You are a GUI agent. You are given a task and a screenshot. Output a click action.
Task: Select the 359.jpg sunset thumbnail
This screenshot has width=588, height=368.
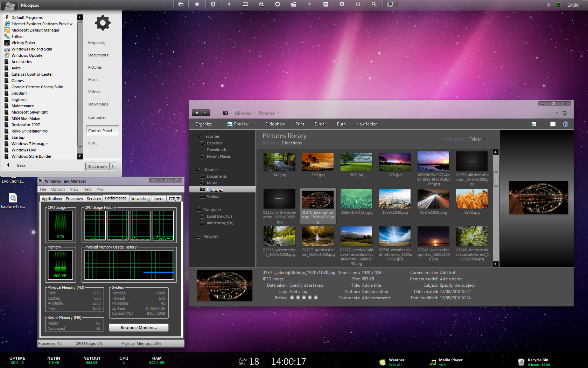click(x=318, y=162)
